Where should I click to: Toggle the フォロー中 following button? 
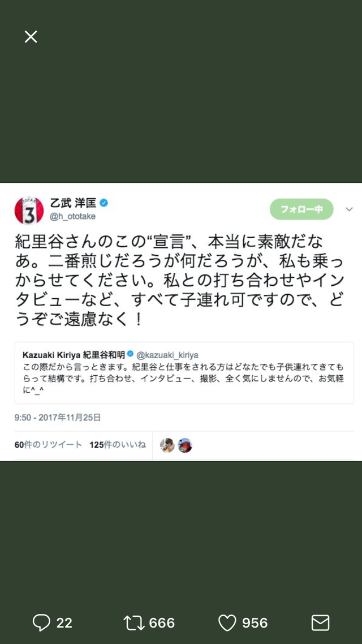pyautogui.click(x=301, y=209)
